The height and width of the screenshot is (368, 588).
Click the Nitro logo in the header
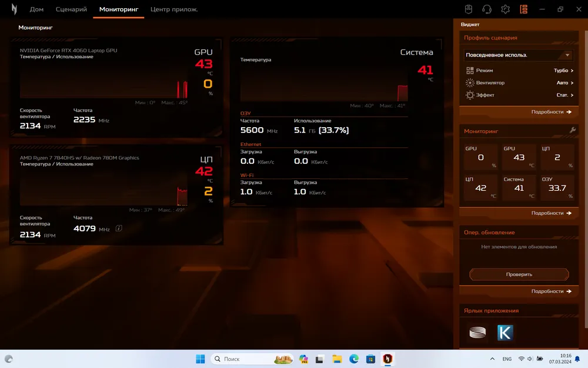point(14,9)
